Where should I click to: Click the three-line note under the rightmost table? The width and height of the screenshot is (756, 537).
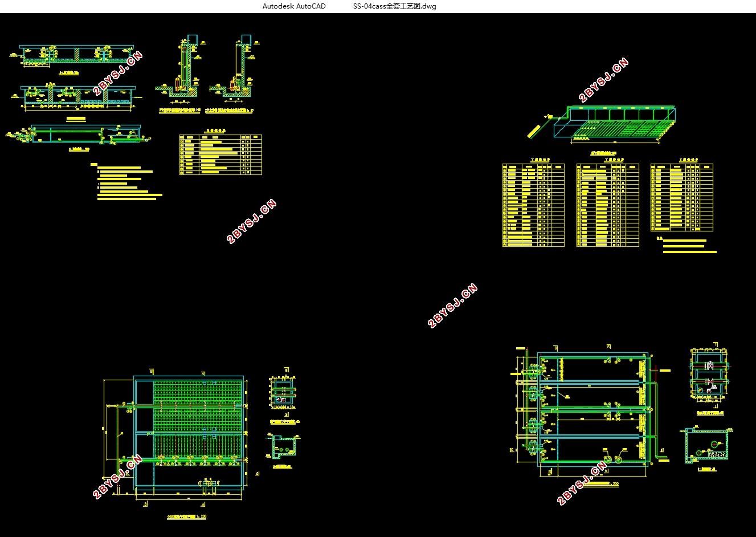pyautogui.click(x=687, y=246)
